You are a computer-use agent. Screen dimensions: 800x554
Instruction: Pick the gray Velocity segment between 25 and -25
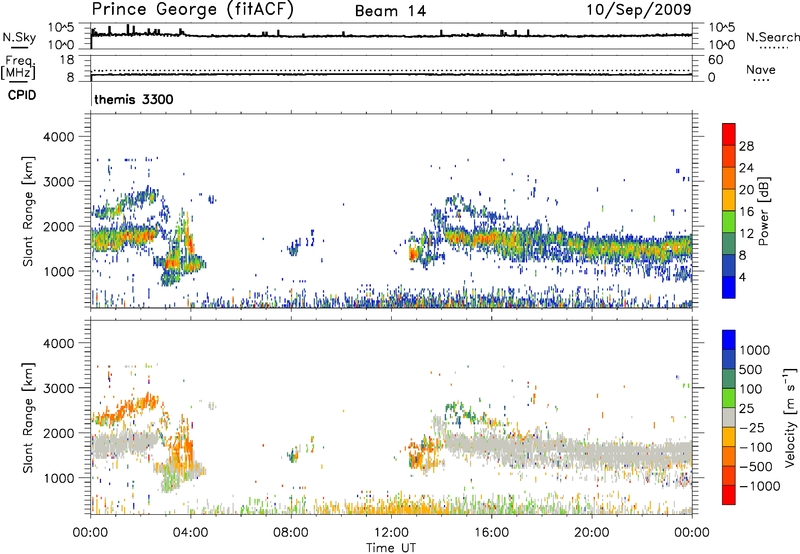point(729,417)
